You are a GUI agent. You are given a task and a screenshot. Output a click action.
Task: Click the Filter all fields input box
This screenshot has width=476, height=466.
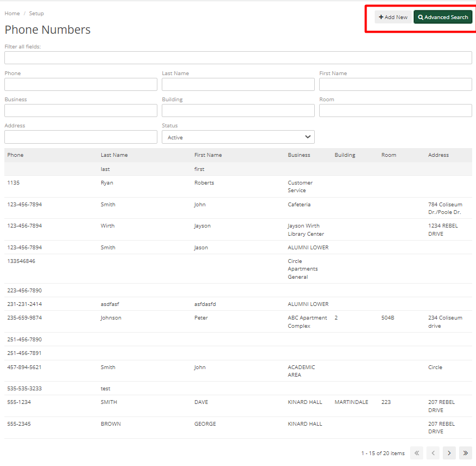(238, 58)
